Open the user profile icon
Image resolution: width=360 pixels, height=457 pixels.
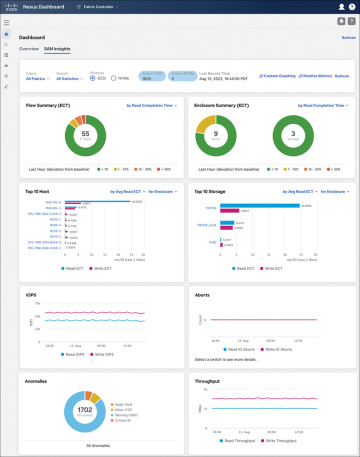click(x=341, y=7)
